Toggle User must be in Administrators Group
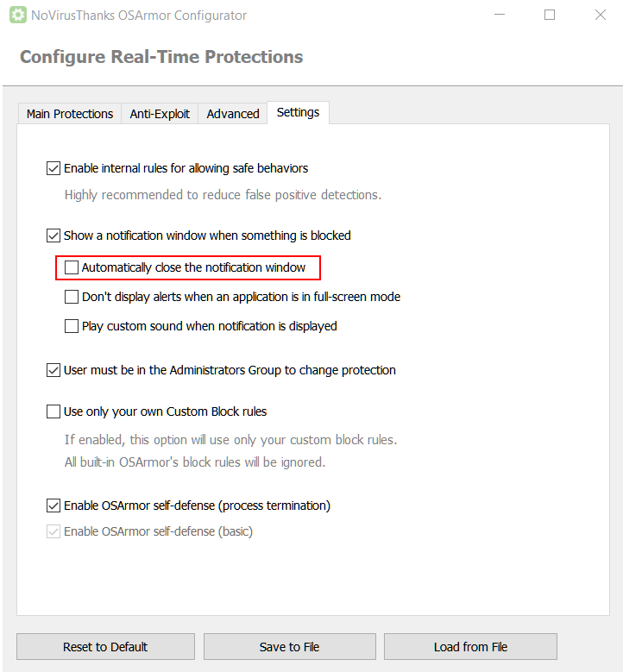The width and height of the screenshot is (623, 672). point(53,370)
